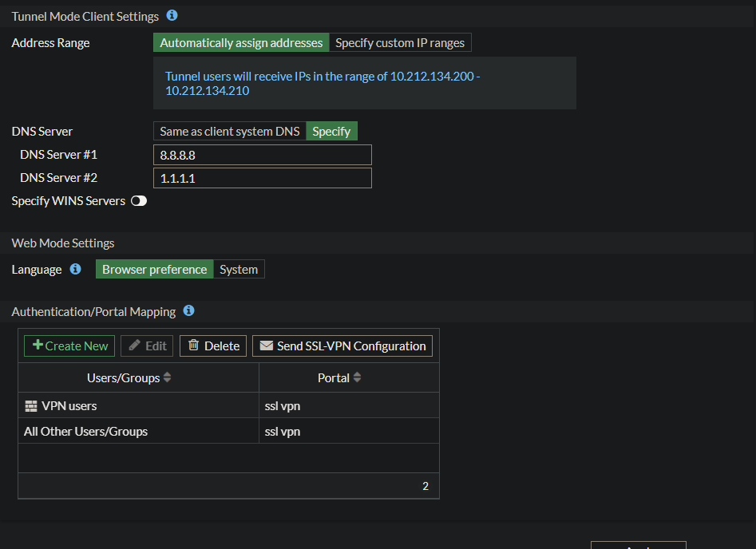The height and width of the screenshot is (549, 756).
Task: Click info icon next to Tunnel Mode Client Settings
Action: (172, 15)
